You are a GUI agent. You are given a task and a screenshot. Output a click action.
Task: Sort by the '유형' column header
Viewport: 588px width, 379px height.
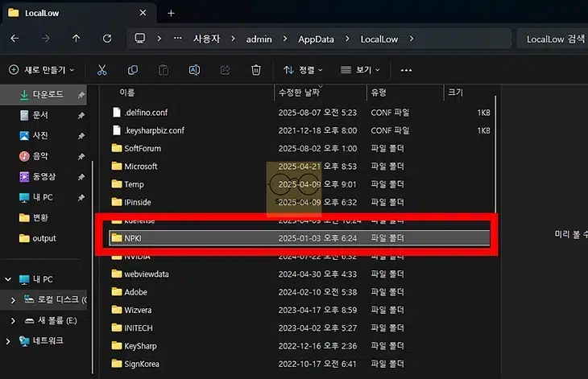tap(379, 93)
